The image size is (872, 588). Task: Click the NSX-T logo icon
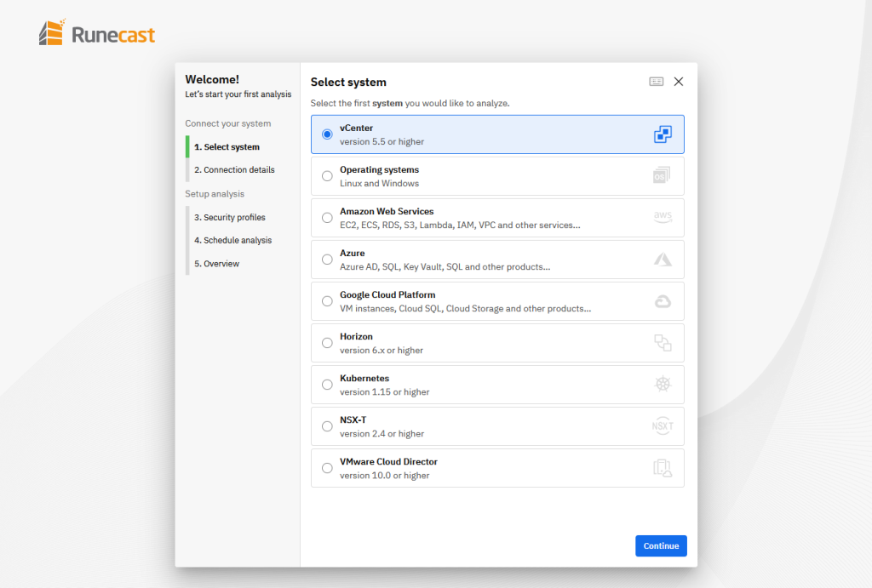click(x=663, y=426)
